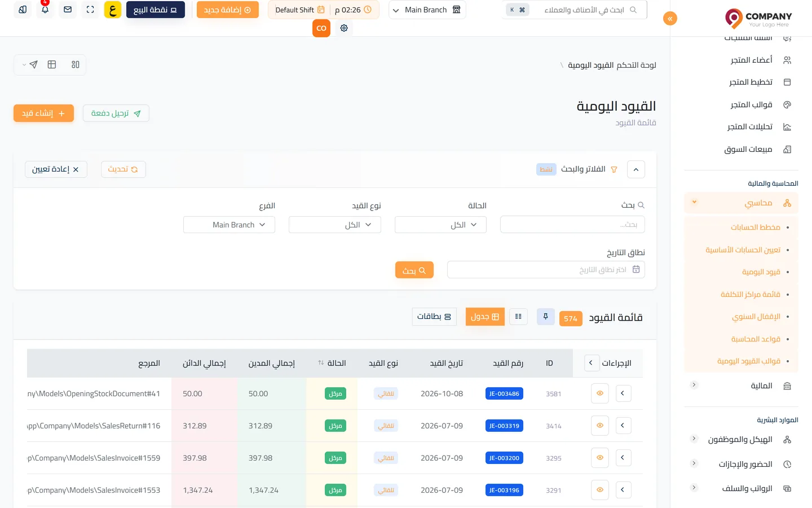The height and width of the screenshot is (508, 812).
Task: Open the نوع القيد filter dropdown
Action: pos(335,225)
